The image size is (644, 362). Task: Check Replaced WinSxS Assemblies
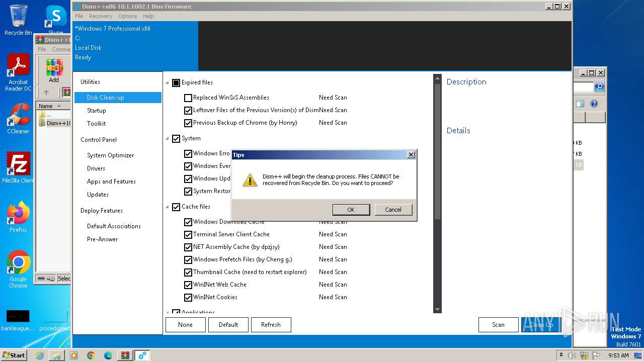coord(188,98)
